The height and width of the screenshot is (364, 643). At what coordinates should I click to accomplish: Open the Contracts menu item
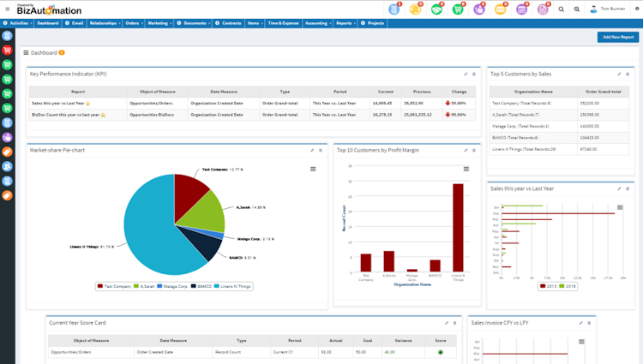tap(229, 23)
